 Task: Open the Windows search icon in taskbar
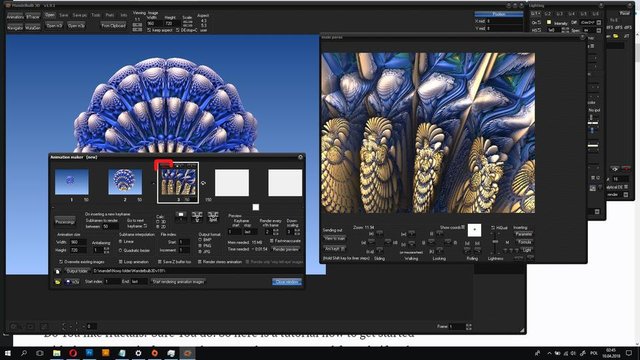tap(24, 353)
